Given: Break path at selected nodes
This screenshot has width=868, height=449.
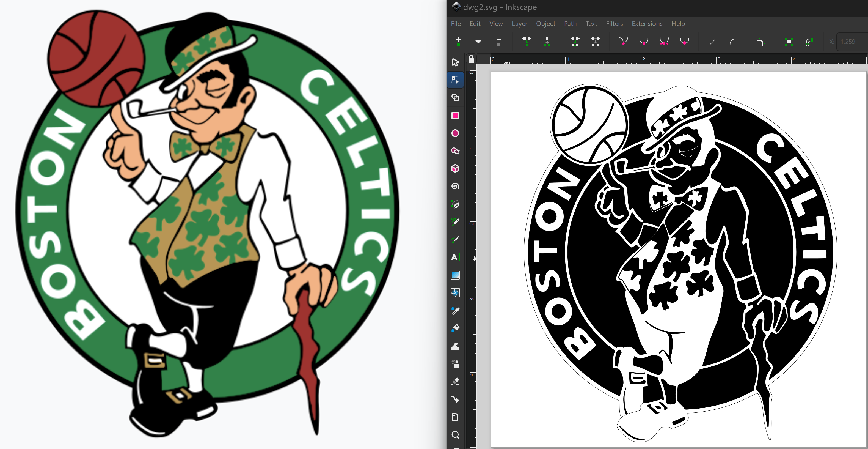Looking at the screenshot, I should [x=547, y=42].
